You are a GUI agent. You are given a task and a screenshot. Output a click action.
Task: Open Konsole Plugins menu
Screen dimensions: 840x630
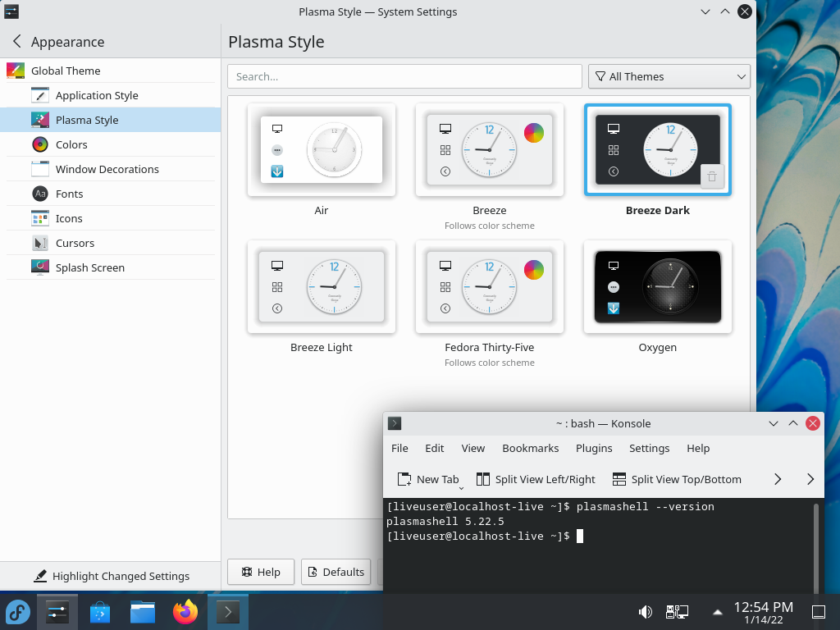point(594,449)
